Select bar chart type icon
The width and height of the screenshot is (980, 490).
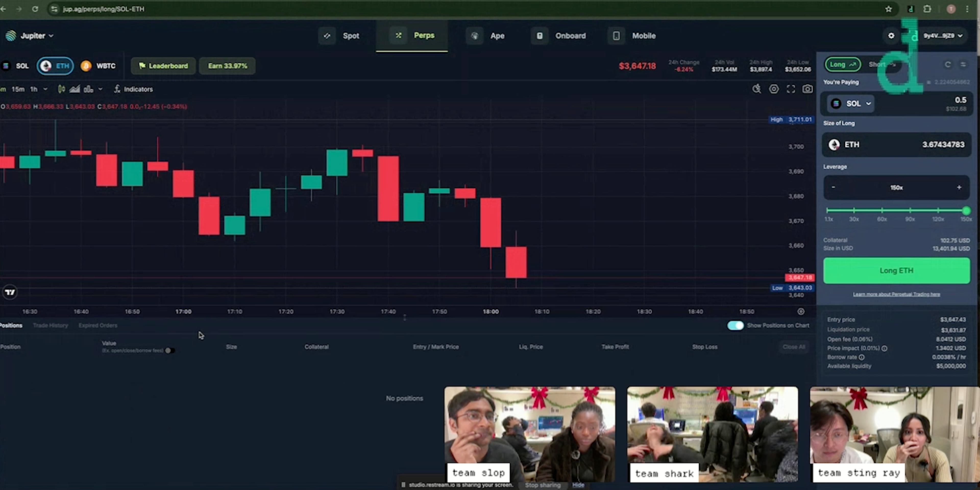tap(88, 89)
